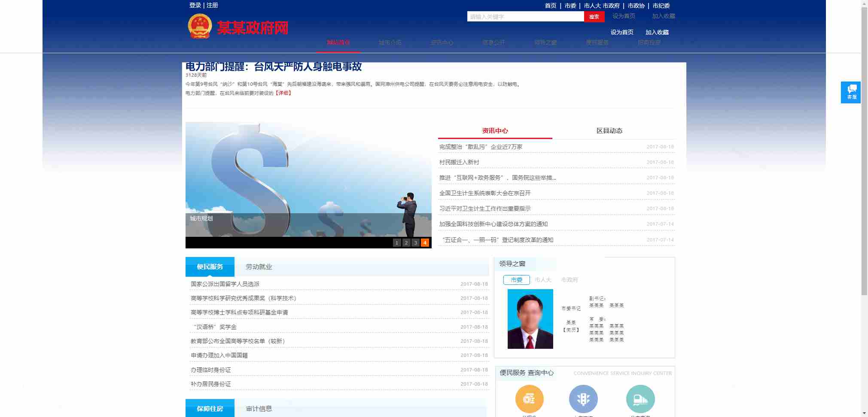Open service item 申请办理加入中国国籍
The height and width of the screenshot is (417, 868).
pyautogui.click(x=219, y=355)
